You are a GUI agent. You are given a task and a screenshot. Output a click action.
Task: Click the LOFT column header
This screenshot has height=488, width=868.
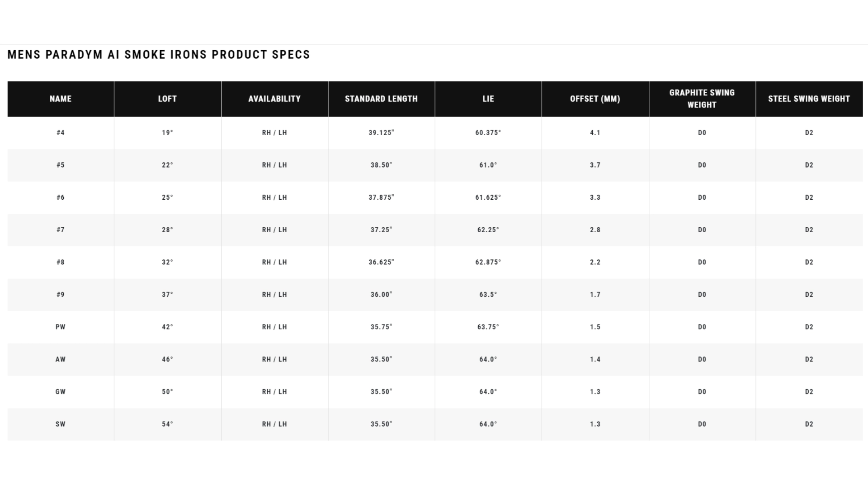coord(167,99)
